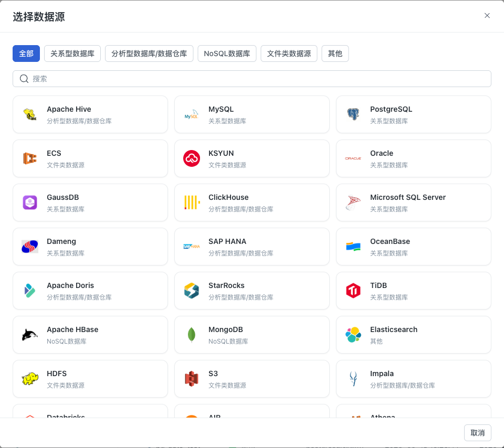Select the HDFS name label
504x448 pixels.
point(57,374)
